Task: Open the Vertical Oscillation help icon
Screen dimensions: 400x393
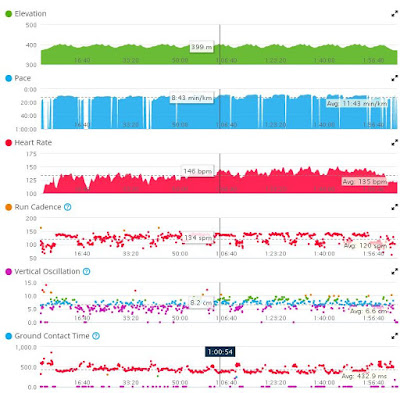Action: point(86,272)
